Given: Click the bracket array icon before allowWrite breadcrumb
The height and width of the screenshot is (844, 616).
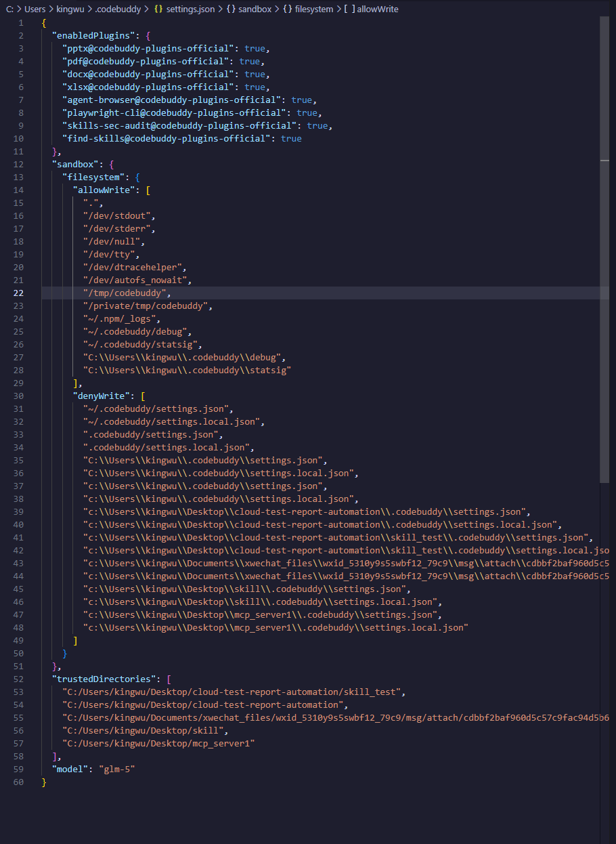Looking at the screenshot, I should (x=349, y=9).
